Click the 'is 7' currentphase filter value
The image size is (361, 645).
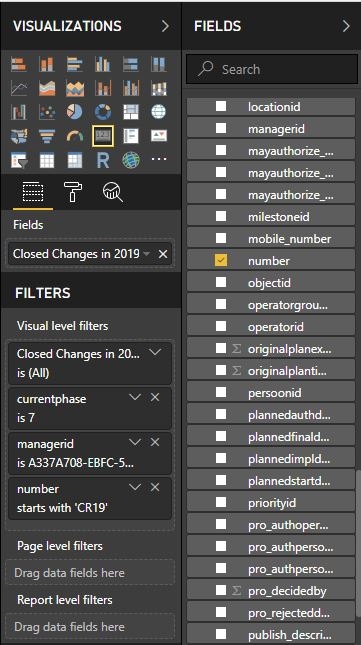26,418
